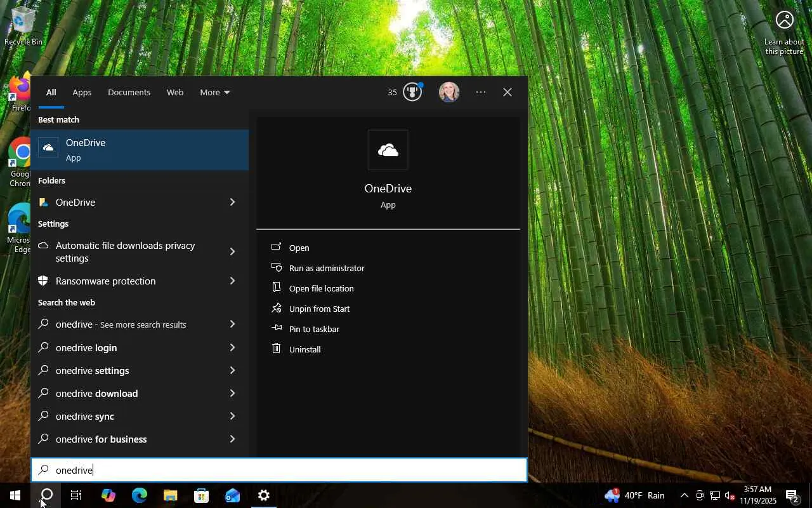The width and height of the screenshot is (812, 508).
Task: Click in the search box containing 'onedrive'
Action: point(279,470)
